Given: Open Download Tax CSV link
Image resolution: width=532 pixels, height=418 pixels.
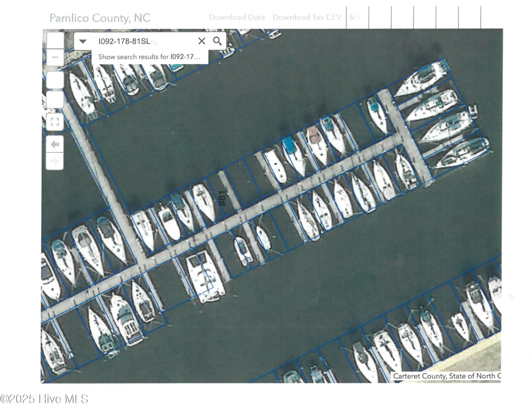Looking at the screenshot, I should coord(307,17).
